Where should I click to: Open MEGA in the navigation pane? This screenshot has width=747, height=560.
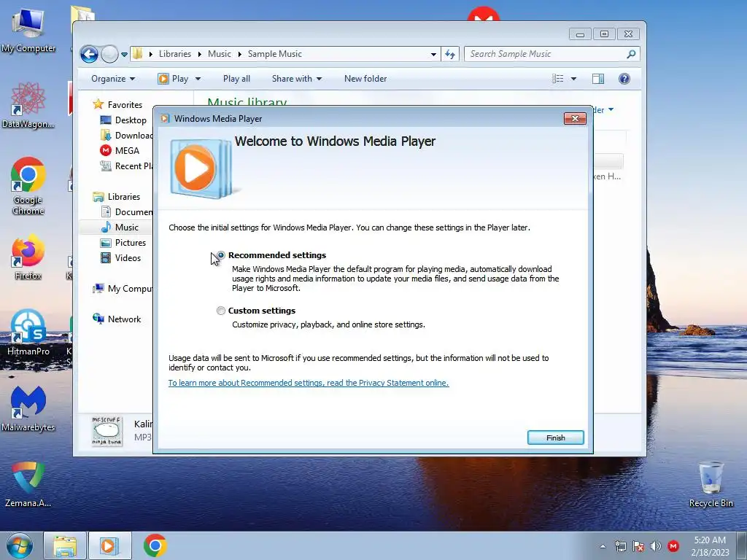tap(120, 150)
